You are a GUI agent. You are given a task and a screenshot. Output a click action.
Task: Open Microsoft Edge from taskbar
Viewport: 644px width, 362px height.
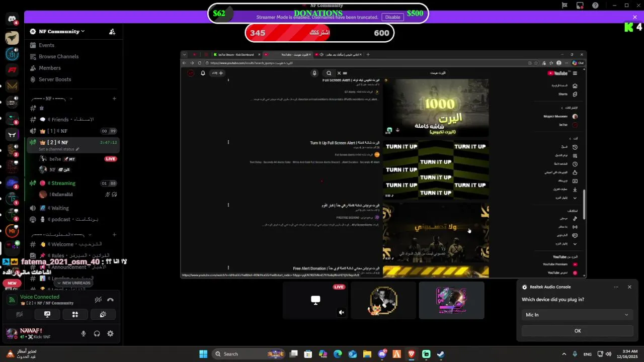(338, 354)
